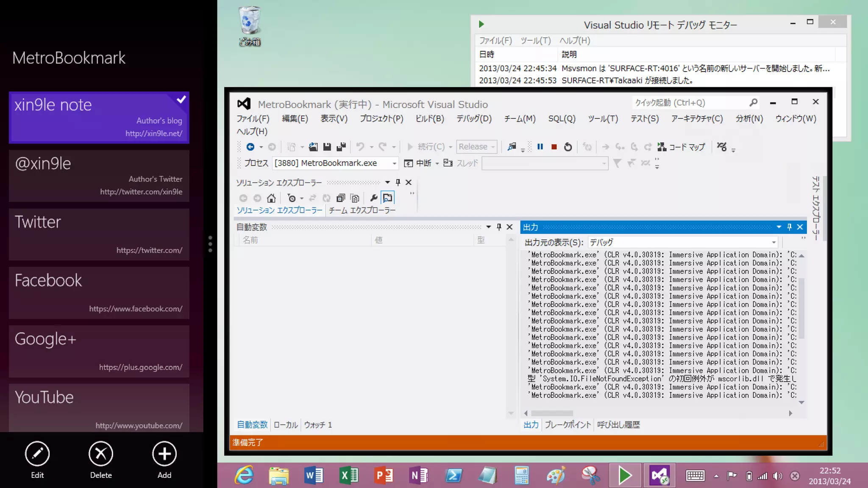Switch to ローカル tab
The width and height of the screenshot is (868, 488).
pyautogui.click(x=286, y=424)
